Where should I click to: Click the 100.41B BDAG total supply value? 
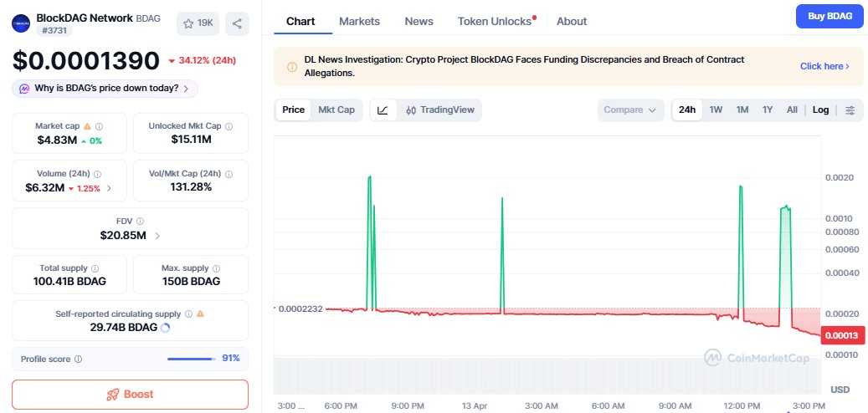click(69, 282)
